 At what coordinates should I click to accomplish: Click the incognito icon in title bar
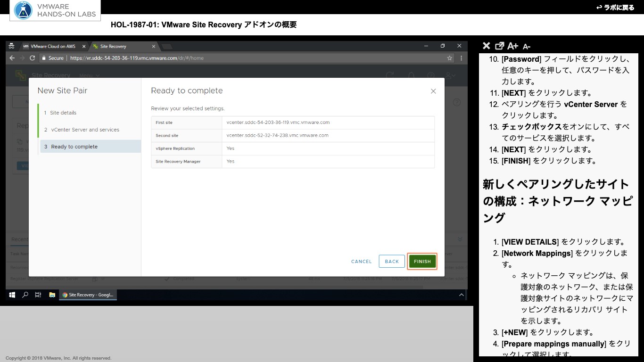click(11, 46)
